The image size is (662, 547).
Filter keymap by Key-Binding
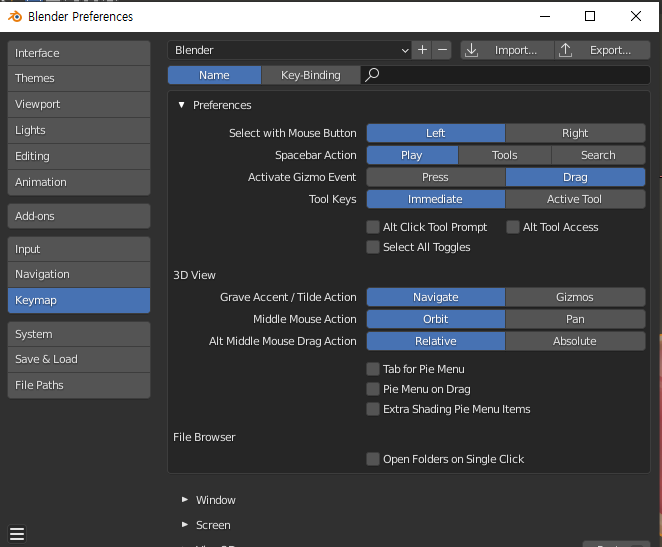[x=311, y=75]
